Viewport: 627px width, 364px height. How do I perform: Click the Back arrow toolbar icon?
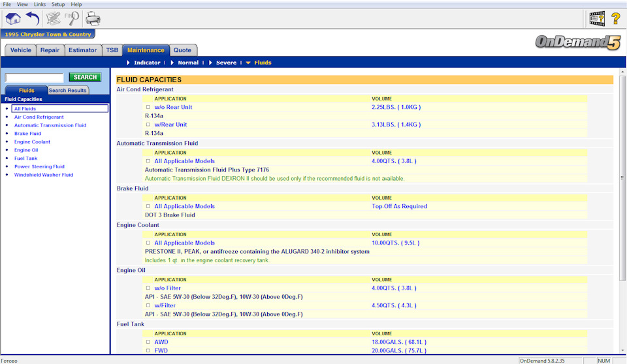[33, 18]
